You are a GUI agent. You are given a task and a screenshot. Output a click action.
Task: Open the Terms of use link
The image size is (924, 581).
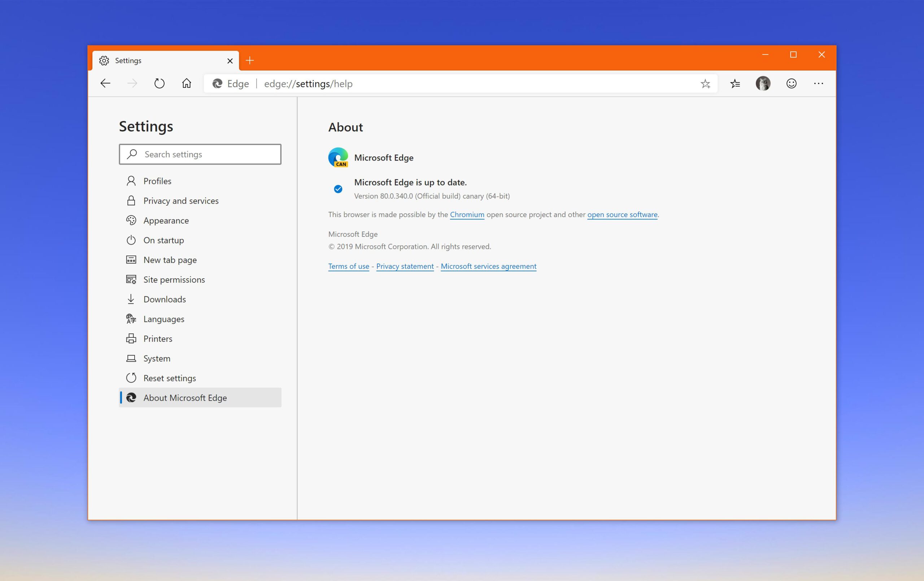click(x=348, y=266)
